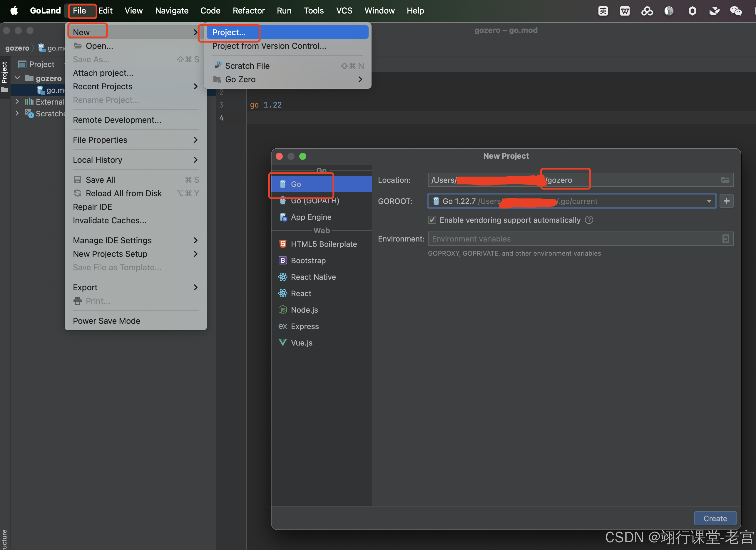Open the Apple menu
Image resolution: width=756 pixels, height=550 pixels.
tap(14, 11)
